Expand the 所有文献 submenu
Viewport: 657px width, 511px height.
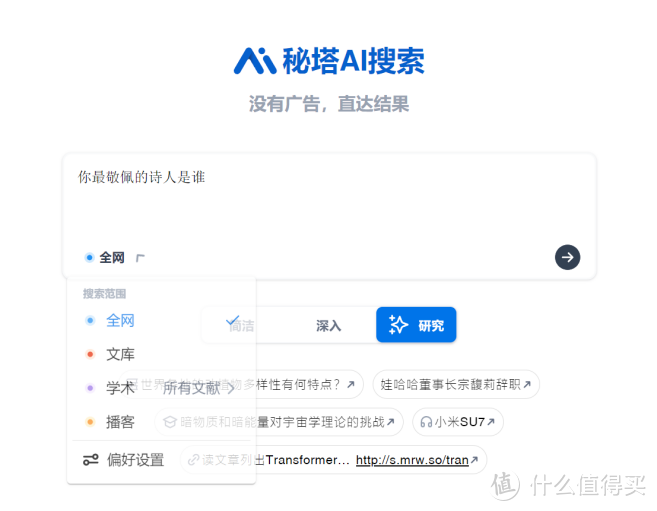click(x=199, y=388)
